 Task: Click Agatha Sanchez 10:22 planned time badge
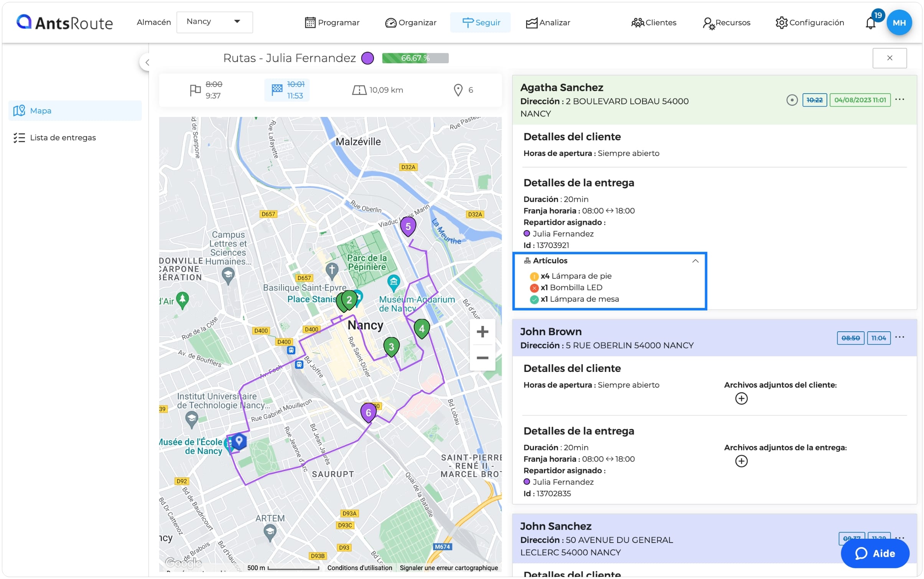[814, 100]
